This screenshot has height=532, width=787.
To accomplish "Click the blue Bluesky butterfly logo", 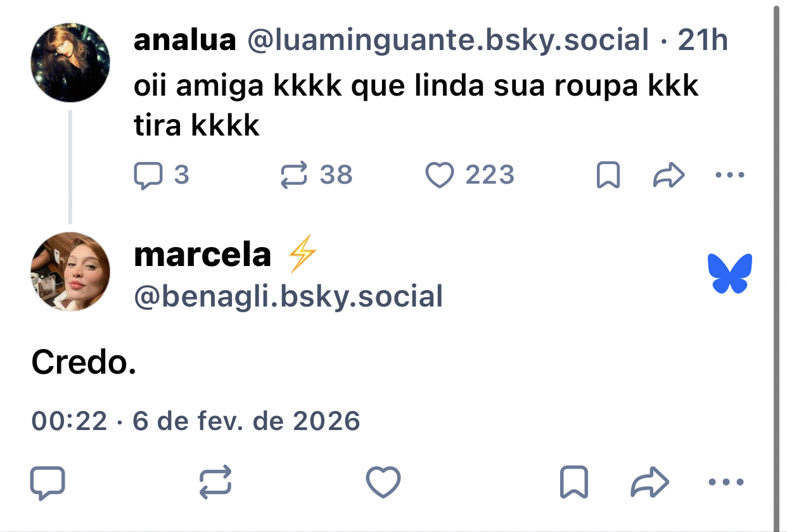I will pos(730,274).
